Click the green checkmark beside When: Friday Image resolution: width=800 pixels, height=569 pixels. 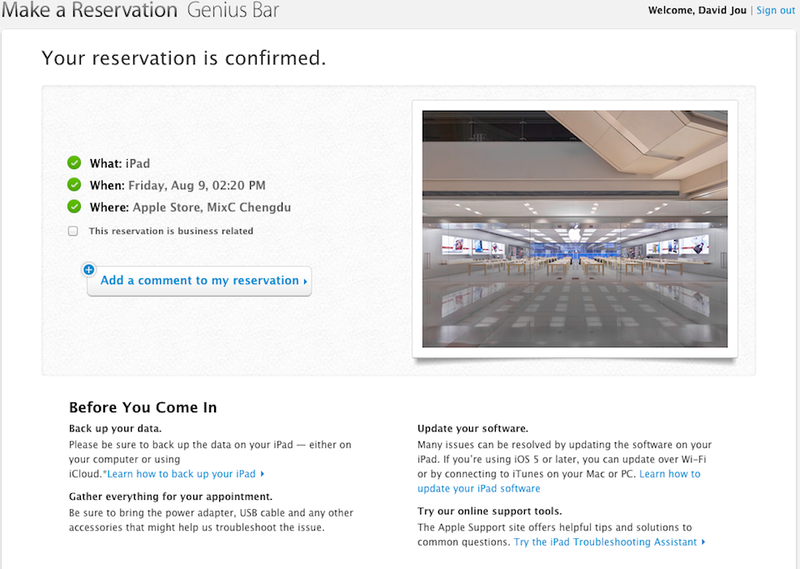(x=74, y=185)
